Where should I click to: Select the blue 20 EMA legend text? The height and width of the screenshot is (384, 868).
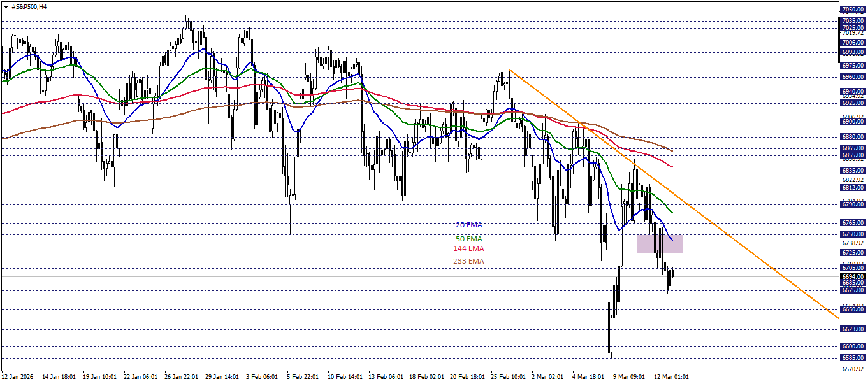pos(468,224)
